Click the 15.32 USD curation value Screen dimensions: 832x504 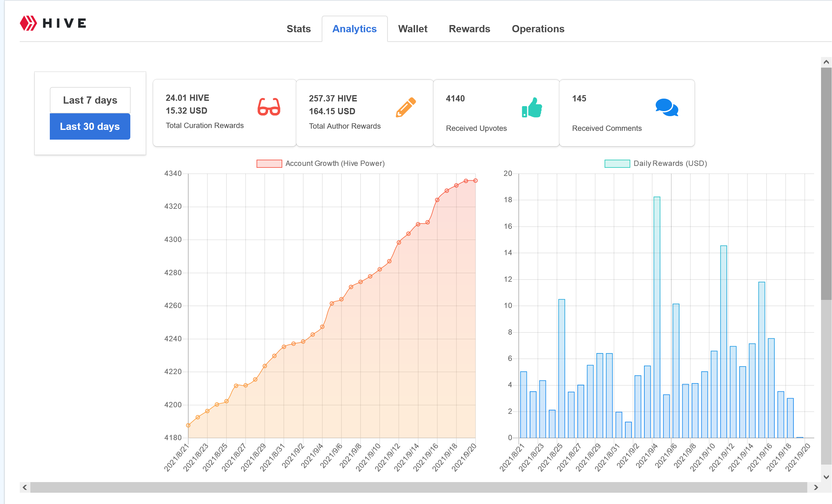186,111
